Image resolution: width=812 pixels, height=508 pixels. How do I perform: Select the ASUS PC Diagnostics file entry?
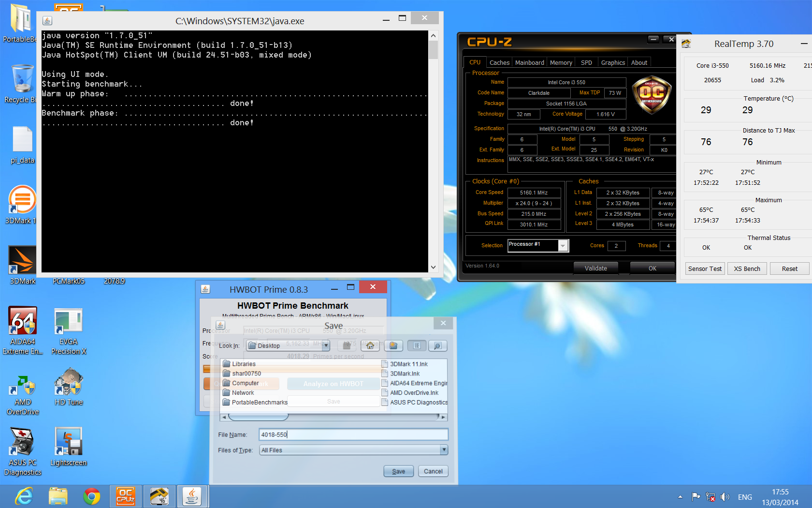click(414, 403)
